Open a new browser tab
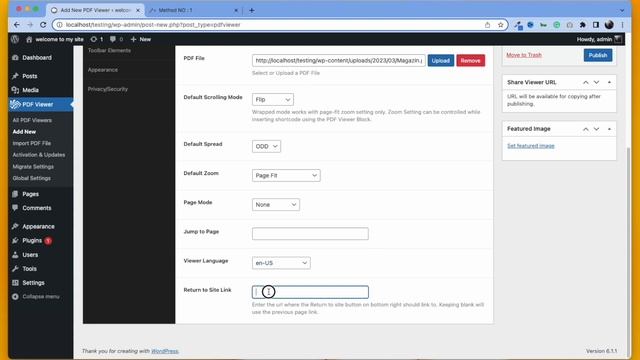Viewport: 640px width, 360px height. 251,10
